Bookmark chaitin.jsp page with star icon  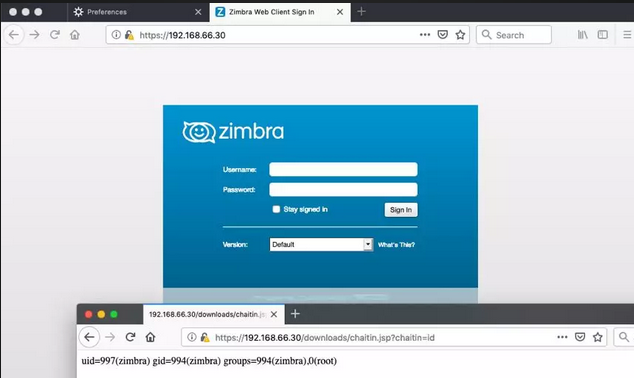click(x=598, y=337)
